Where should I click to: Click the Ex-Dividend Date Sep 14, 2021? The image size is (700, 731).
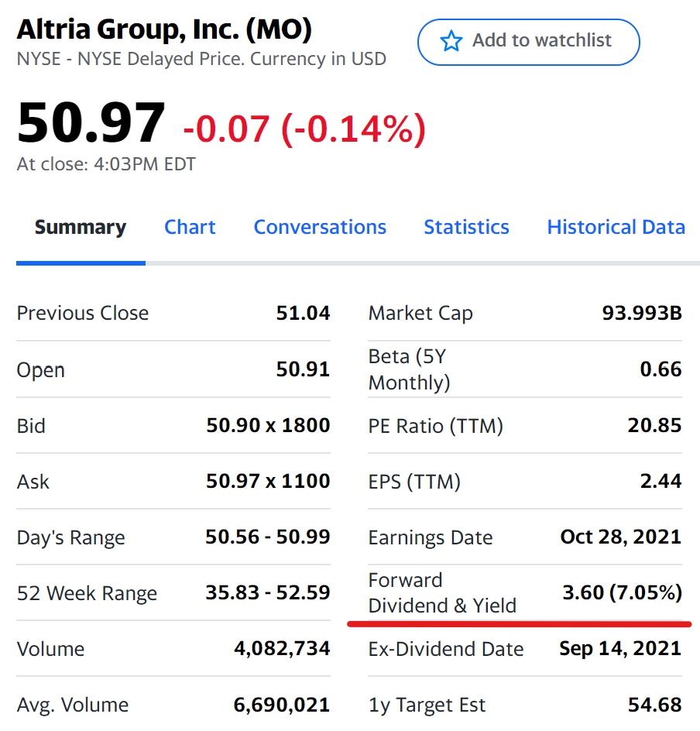pyautogui.click(x=620, y=648)
